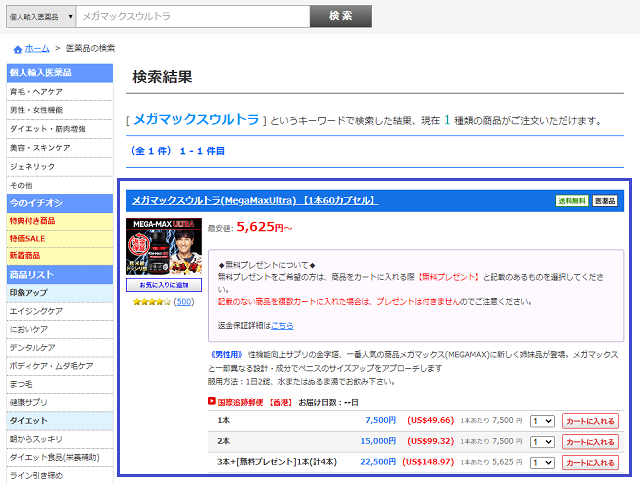
Task: Click the ダイエット sidebar heading
Action: (60, 421)
